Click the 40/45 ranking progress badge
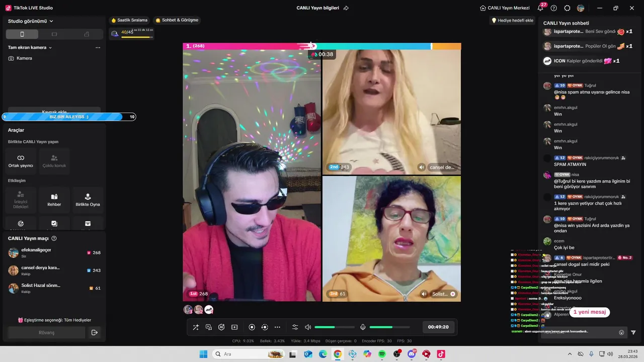 tap(132, 33)
